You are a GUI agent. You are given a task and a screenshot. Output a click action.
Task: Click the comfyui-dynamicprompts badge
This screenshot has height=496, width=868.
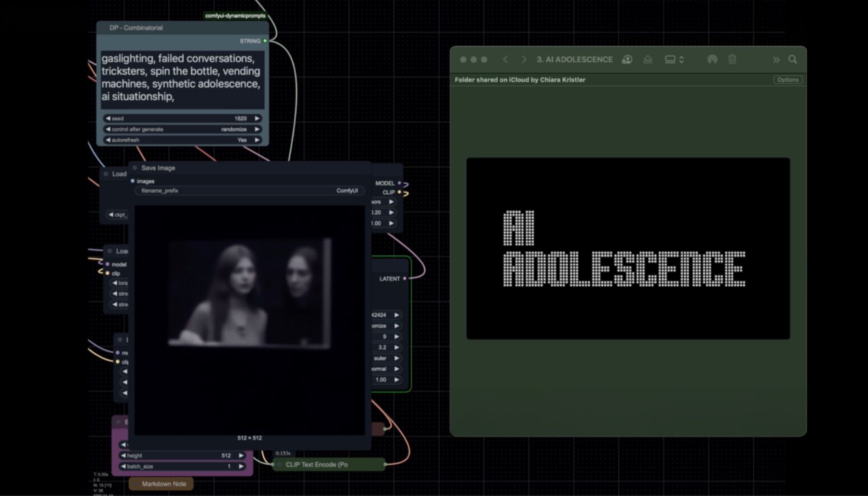click(235, 15)
